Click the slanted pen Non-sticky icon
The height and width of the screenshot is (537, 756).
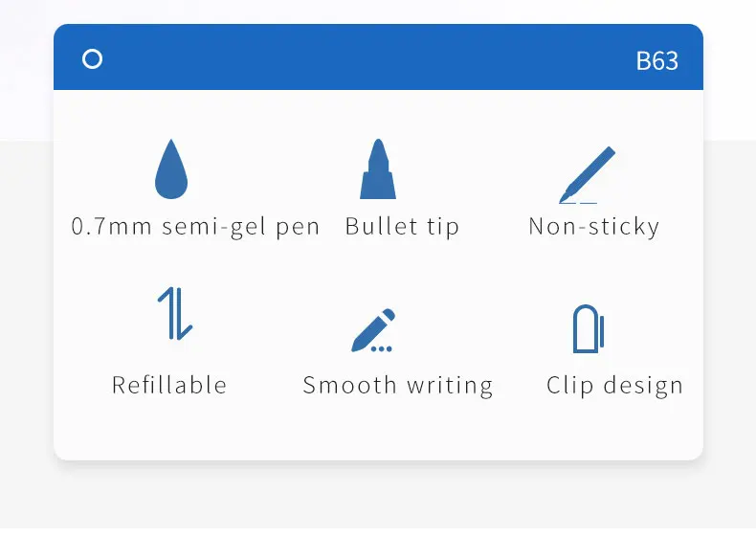click(x=587, y=174)
